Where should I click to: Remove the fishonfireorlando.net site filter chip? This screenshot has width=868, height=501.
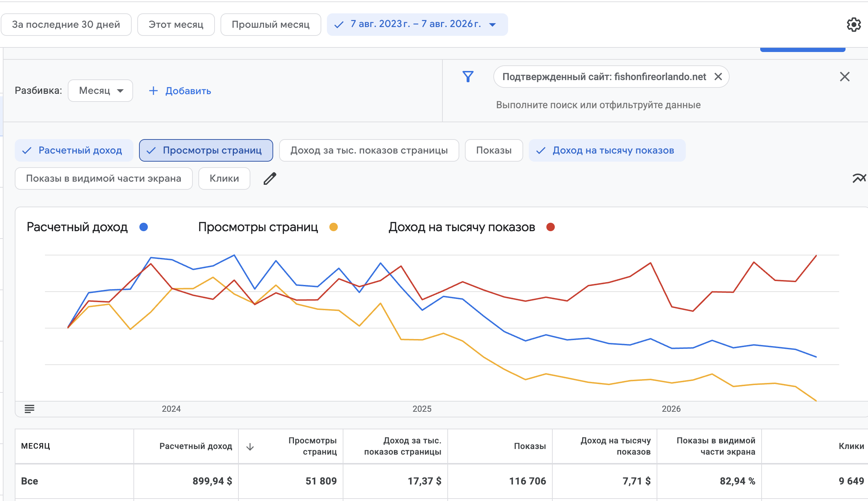(x=718, y=77)
